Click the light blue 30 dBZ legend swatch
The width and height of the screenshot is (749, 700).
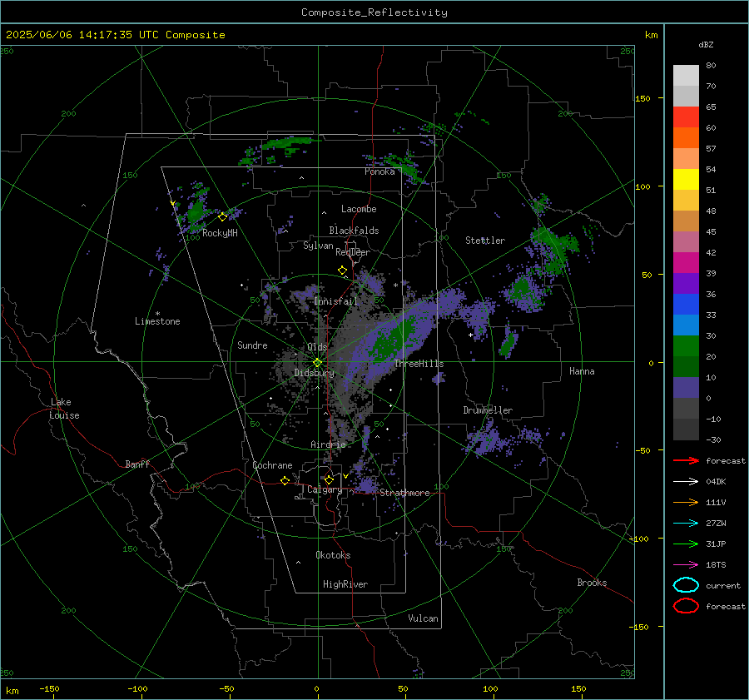point(686,325)
